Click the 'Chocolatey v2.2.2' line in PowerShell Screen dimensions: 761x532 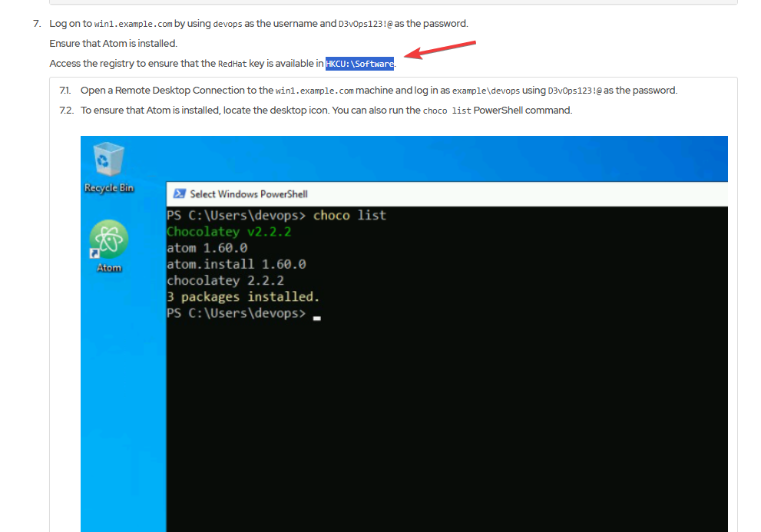[229, 232]
